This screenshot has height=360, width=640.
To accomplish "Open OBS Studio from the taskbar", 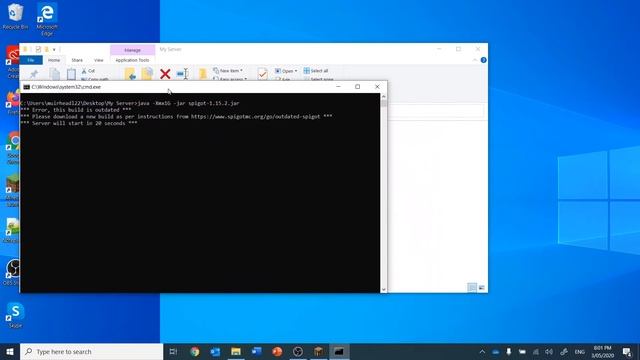I will coord(298,351).
